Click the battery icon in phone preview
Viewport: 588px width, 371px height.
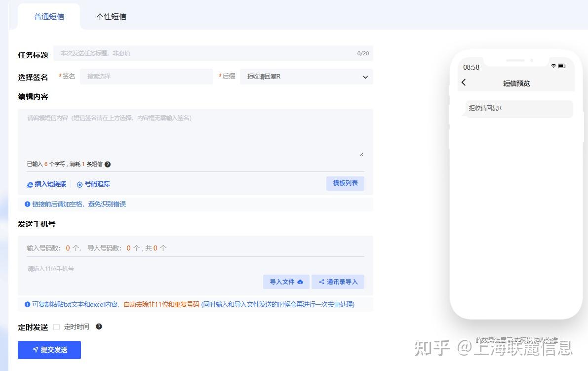pos(561,66)
